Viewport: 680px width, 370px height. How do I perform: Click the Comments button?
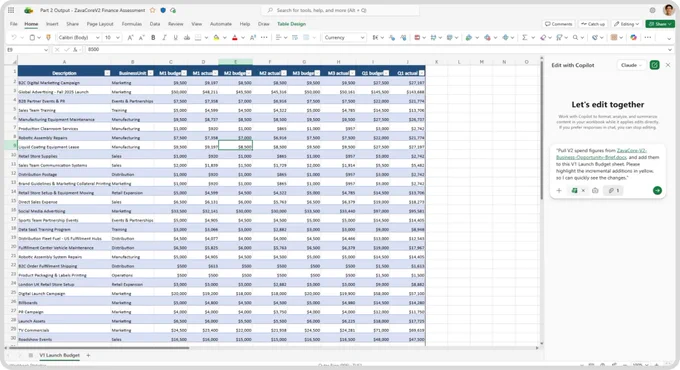click(559, 24)
